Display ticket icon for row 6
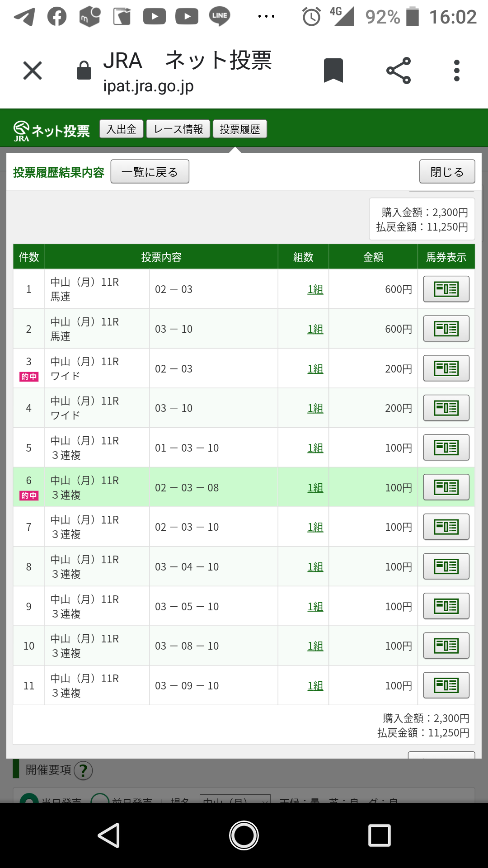Viewport: 488px width, 868px height. (446, 487)
